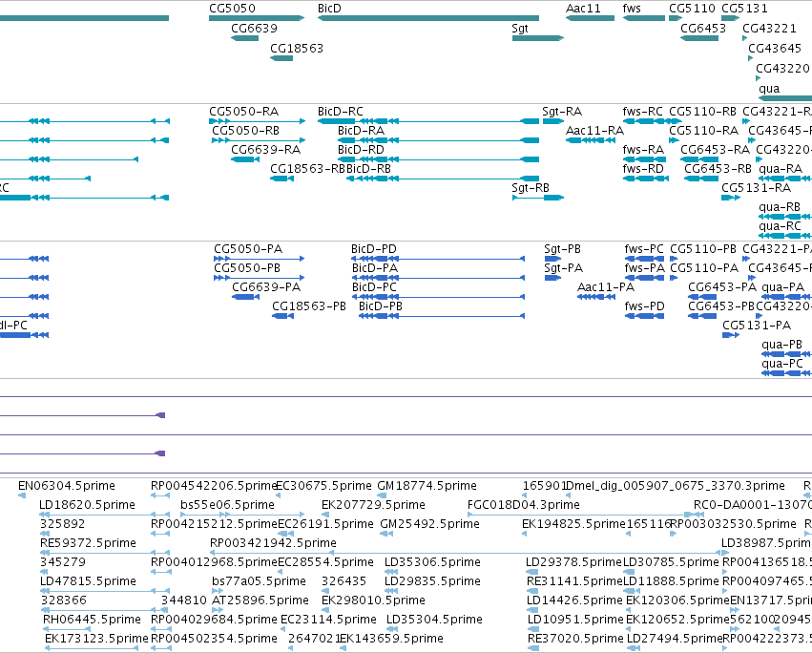Image resolution: width=812 pixels, height=653 pixels.
Task: Select transcript qua-RB
Action: (x=785, y=217)
